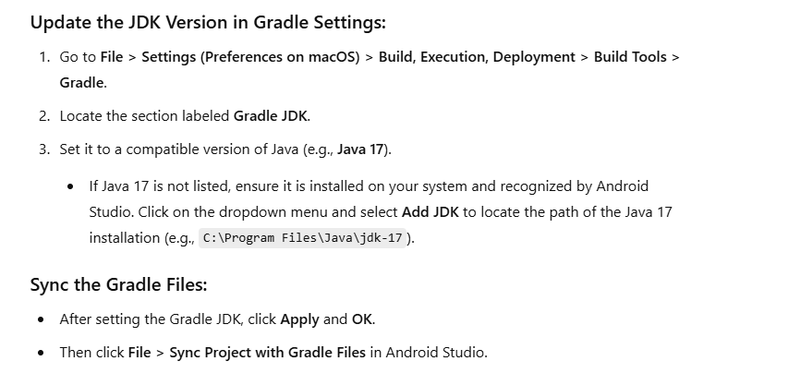The width and height of the screenshot is (800, 371).
Task: Click the bullet before 'If Java 17 is not listed'
Action: tap(71, 187)
